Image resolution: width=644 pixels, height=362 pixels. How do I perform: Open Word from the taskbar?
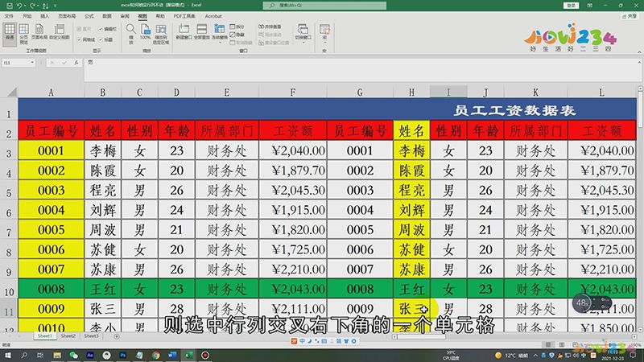coord(172,355)
